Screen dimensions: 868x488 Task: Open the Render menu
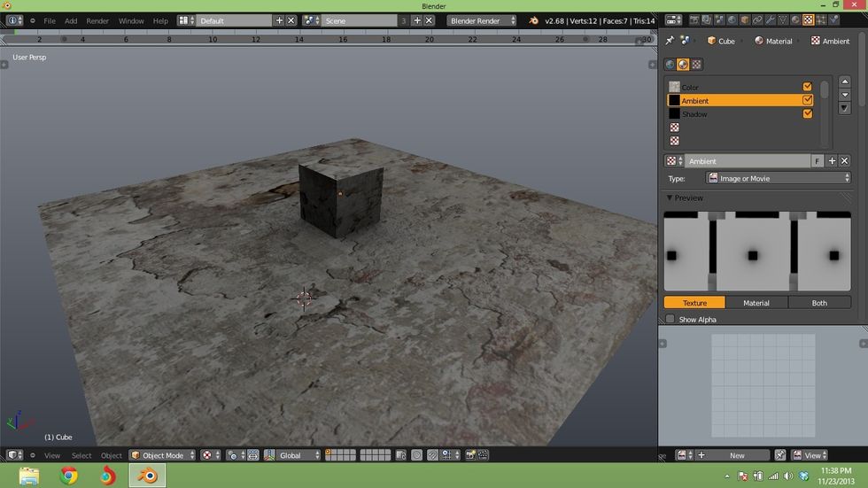97,20
